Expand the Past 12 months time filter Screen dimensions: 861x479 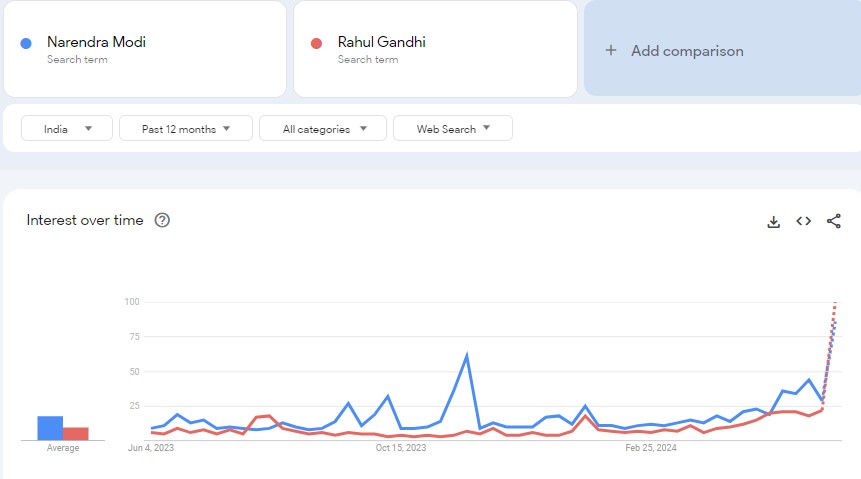[185, 129]
